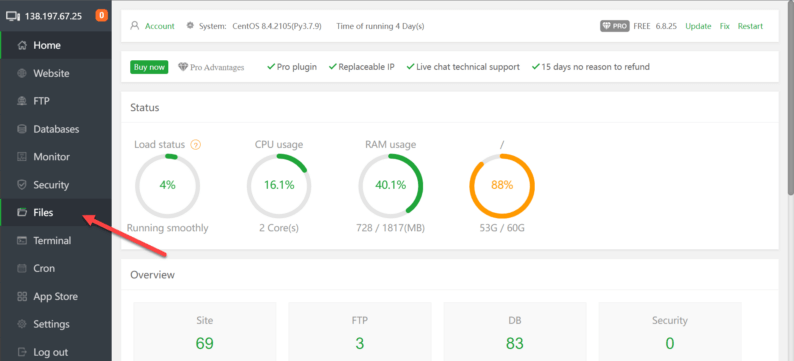Screen dimensions: 794x361
Task: Click the Status section heading
Action: pyautogui.click(x=145, y=108)
